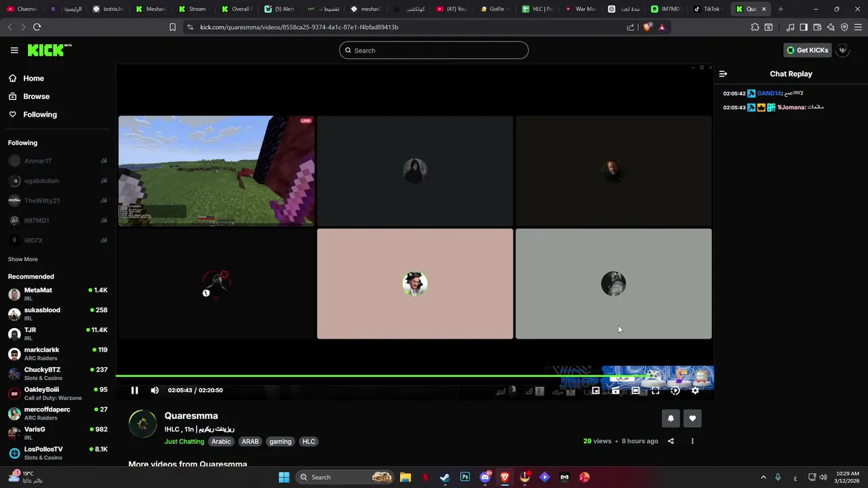The height and width of the screenshot is (488, 868).
Task: Open recommended channel LosPollosTV
Action: (58, 453)
